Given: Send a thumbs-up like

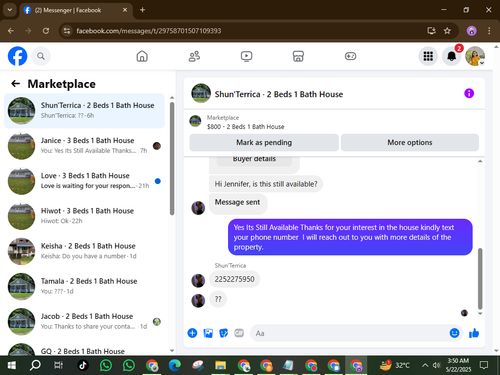Looking at the screenshot, I should (474, 333).
